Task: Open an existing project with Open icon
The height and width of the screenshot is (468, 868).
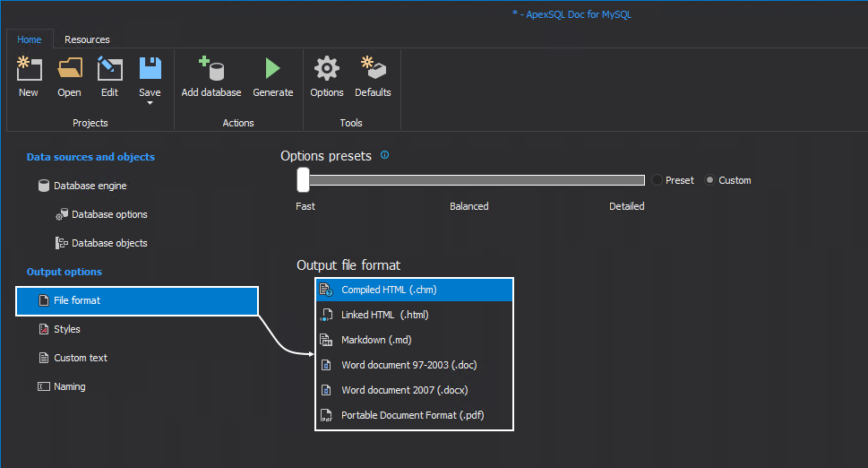Action: 70,69
